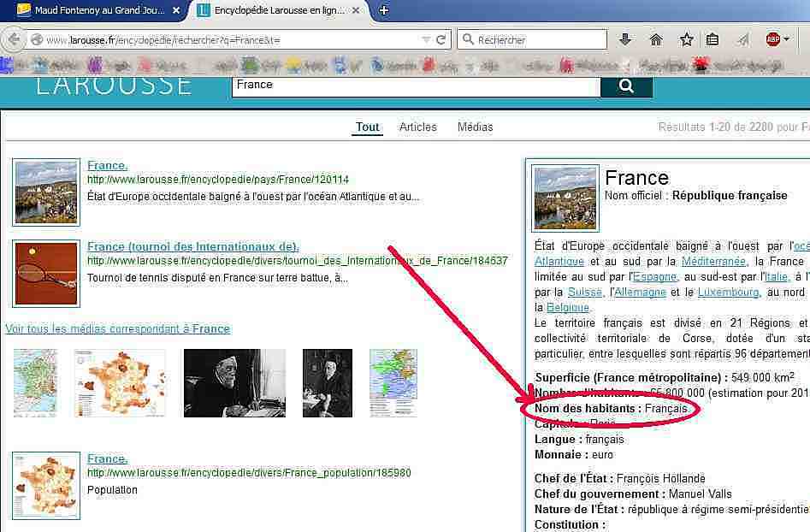Open the Suisse link
810x532 pixels.
(585, 293)
